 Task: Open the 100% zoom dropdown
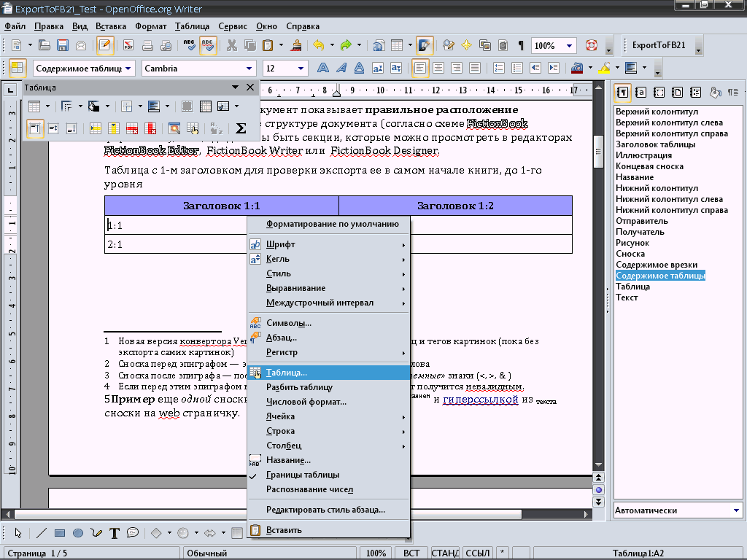pos(569,46)
